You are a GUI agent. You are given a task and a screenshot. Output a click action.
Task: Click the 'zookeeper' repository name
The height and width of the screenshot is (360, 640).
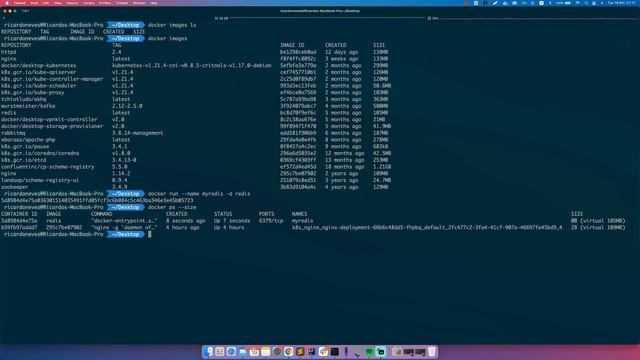(x=15, y=187)
